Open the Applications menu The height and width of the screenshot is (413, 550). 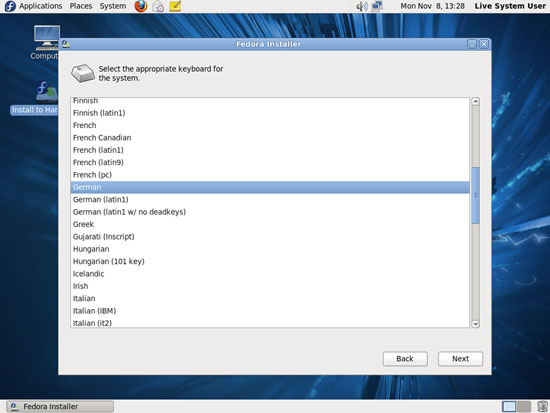40,6
